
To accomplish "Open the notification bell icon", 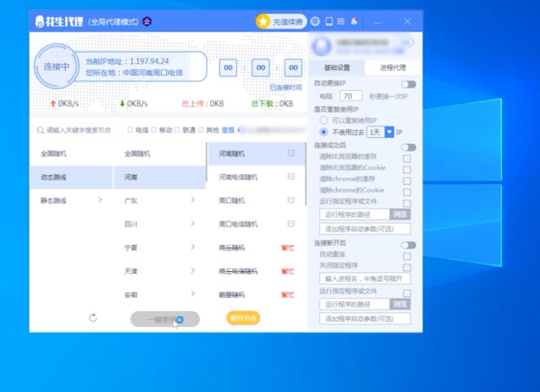I will coord(354,21).
